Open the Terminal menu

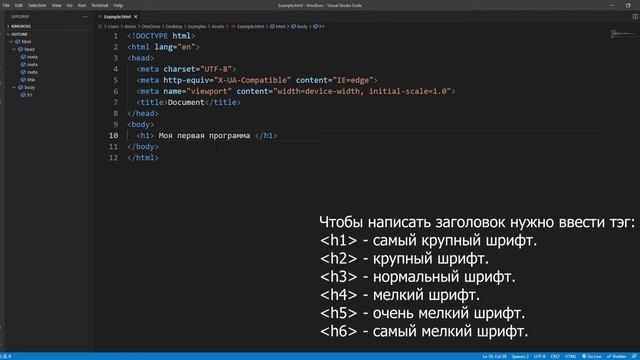100,5
